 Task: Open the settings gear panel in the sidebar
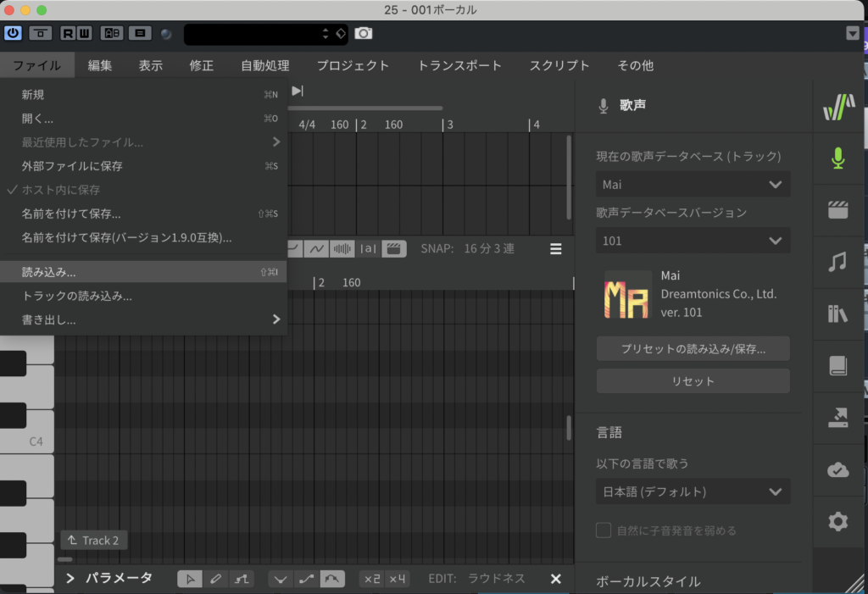(837, 521)
